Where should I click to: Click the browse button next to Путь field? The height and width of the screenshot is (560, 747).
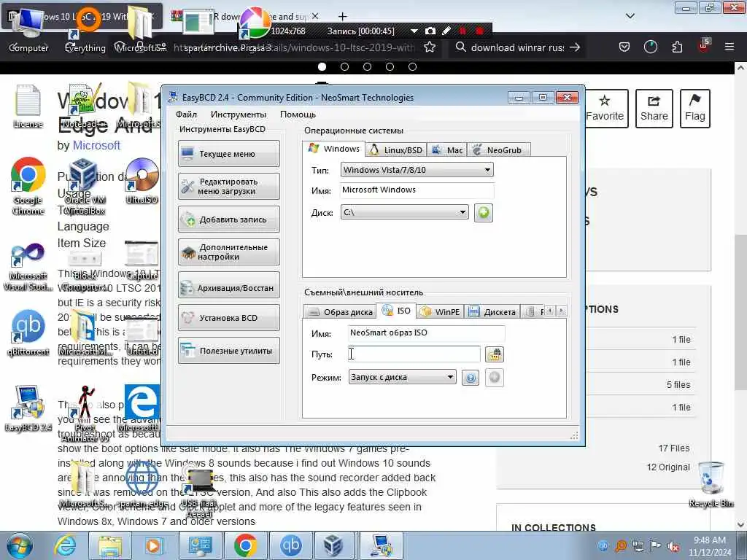click(494, 354)
